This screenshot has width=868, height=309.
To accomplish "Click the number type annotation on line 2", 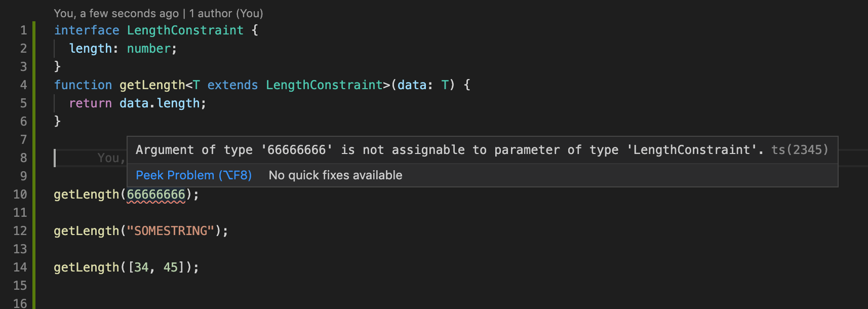I will 148,48.
